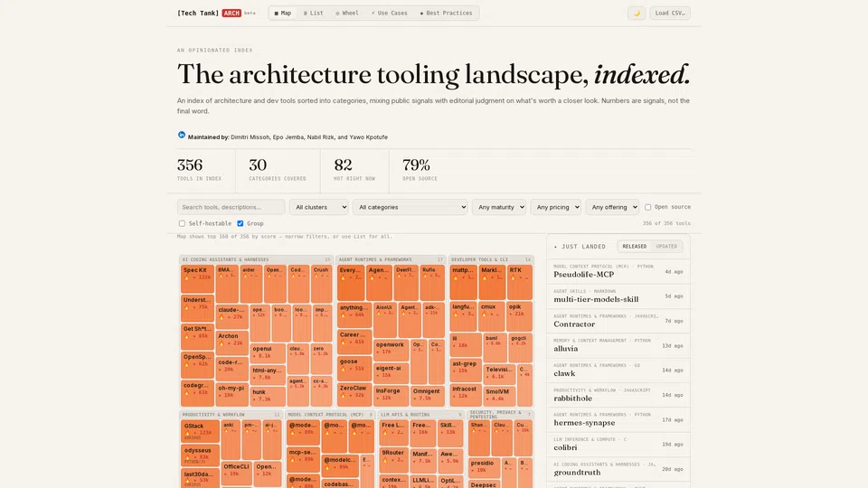Expand the All categories dropdown
Screen dimensions: 868x488
[x=410, y=207]
